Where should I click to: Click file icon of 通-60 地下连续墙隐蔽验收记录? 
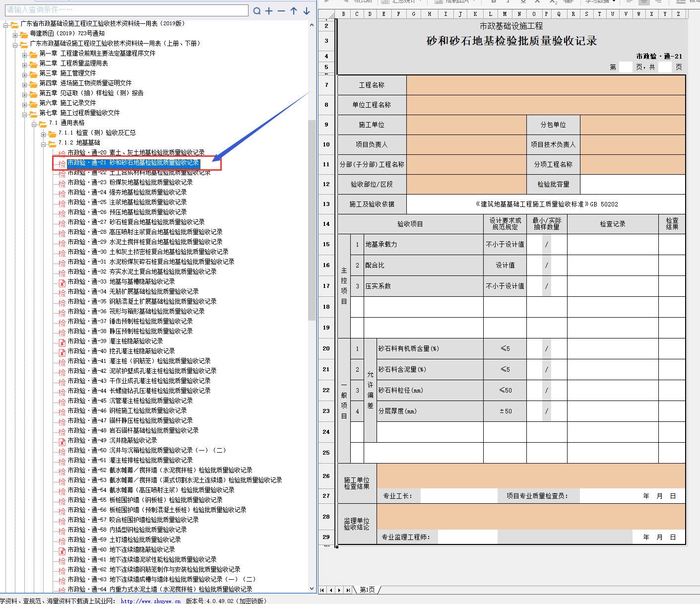62,550
